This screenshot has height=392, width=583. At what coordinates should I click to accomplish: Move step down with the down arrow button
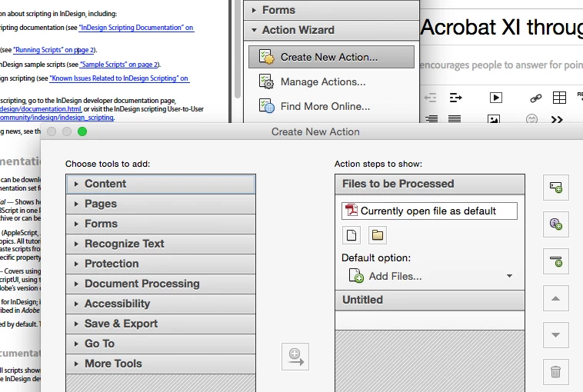(556, 335)
